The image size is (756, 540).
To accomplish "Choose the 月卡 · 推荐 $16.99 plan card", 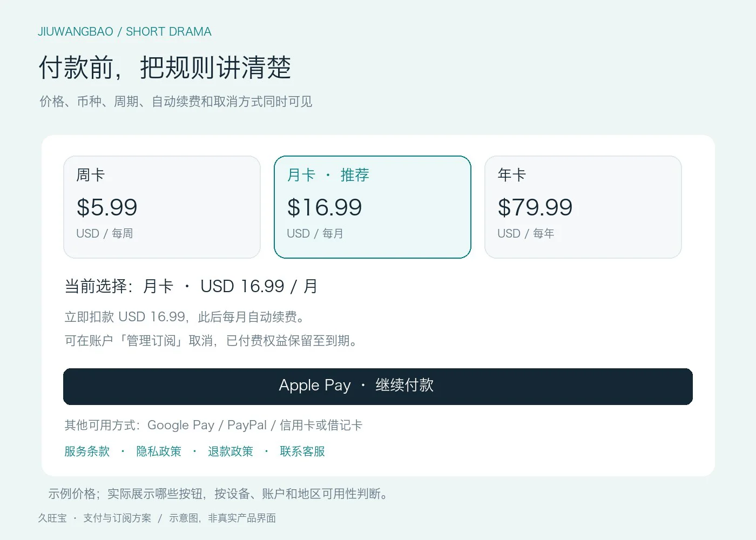I will (x=373, y=207).
